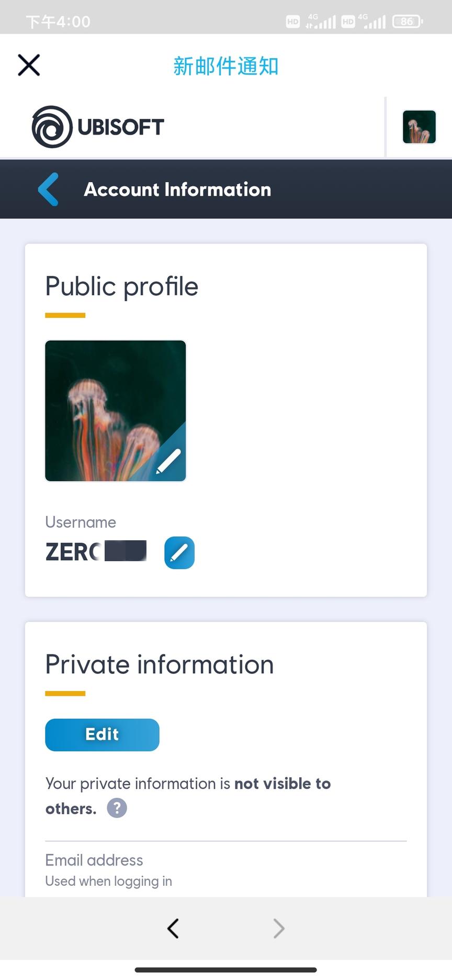
Task: Tap the browser forward arrow at bottom
Action: point(279,928)
